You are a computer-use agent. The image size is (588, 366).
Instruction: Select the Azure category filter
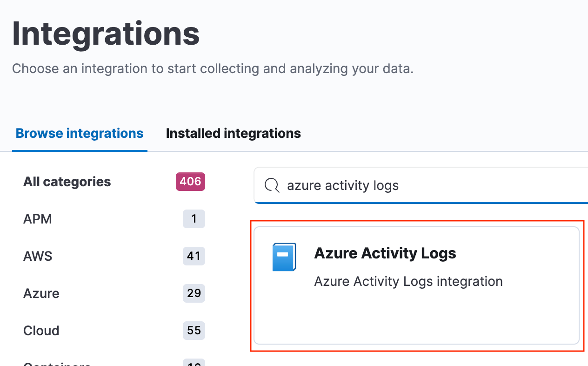coord(41,293)
